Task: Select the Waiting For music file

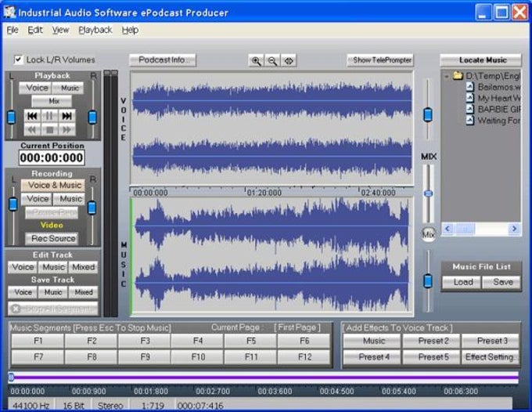Action: point(494,121)
